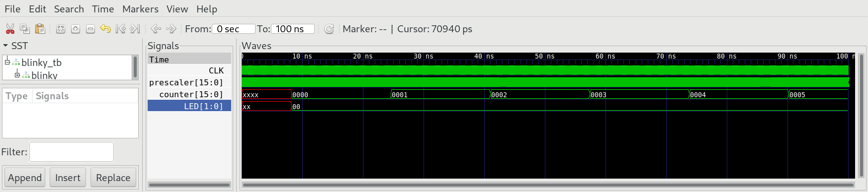The height and width of the screenshot is (192, 868).
Task: Click into the Filter text field
Action: [x=72, y=152]
